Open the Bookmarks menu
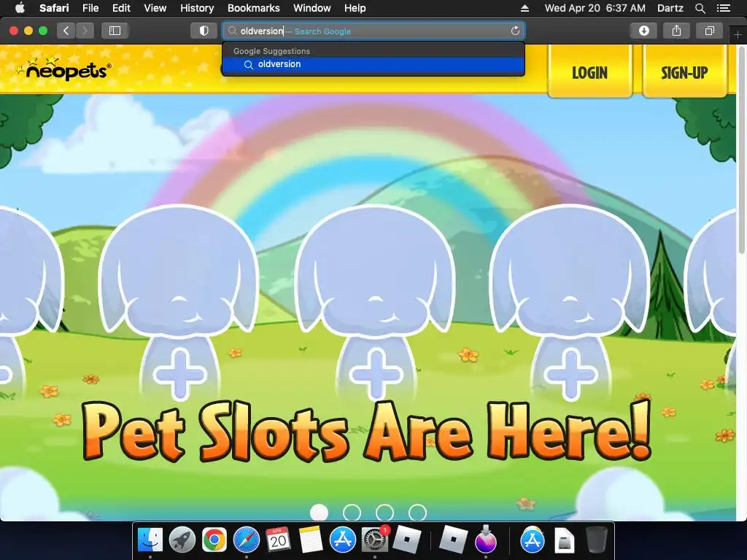Image resolution: width=747 pixels, height=560 pixels. [253, 8]
